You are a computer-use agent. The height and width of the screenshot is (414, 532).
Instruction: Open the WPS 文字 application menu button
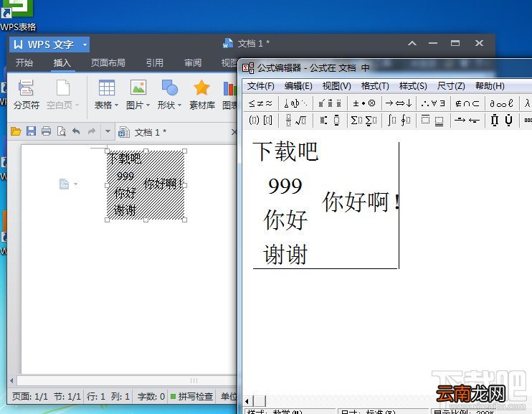coord(49,44)
